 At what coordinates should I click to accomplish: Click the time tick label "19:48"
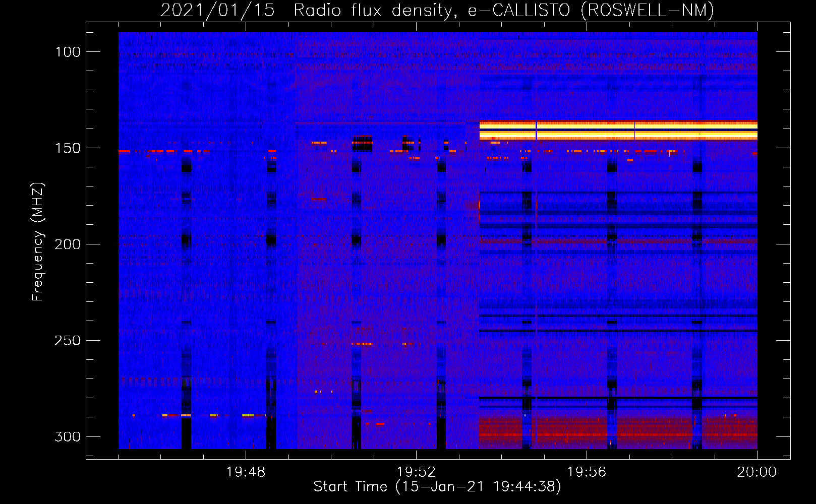tap(246, 472)
